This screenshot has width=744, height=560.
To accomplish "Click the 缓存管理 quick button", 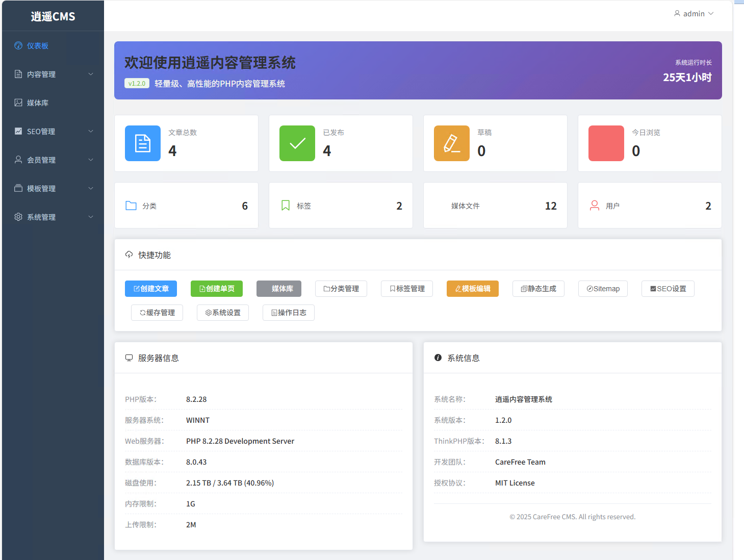I will pos(157,313).
